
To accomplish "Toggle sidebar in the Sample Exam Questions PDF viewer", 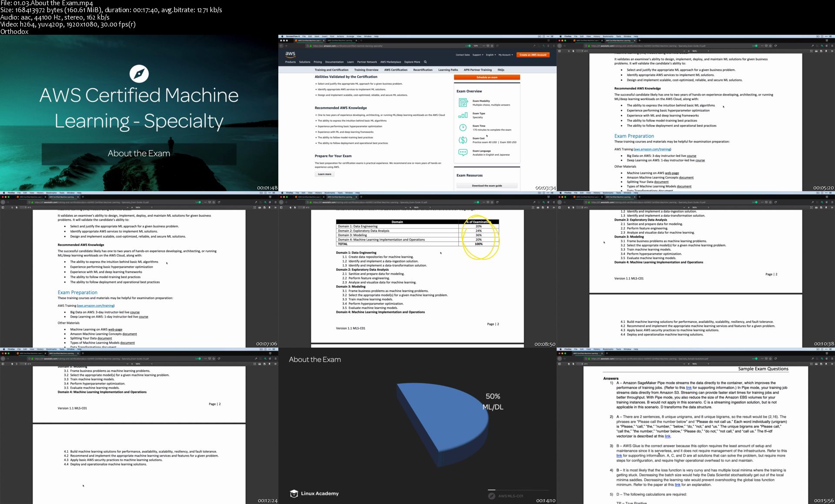I will click(x=559, y=364).
